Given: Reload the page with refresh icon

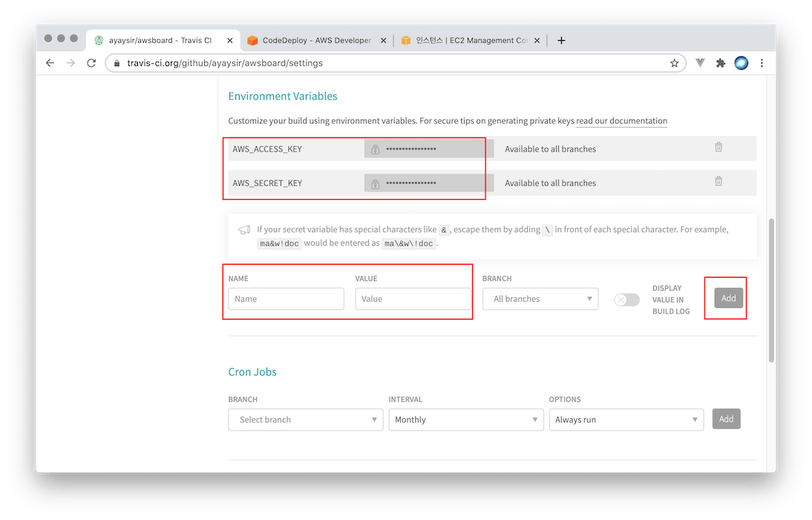Looking at the screenshot, I should coord(91,63).
